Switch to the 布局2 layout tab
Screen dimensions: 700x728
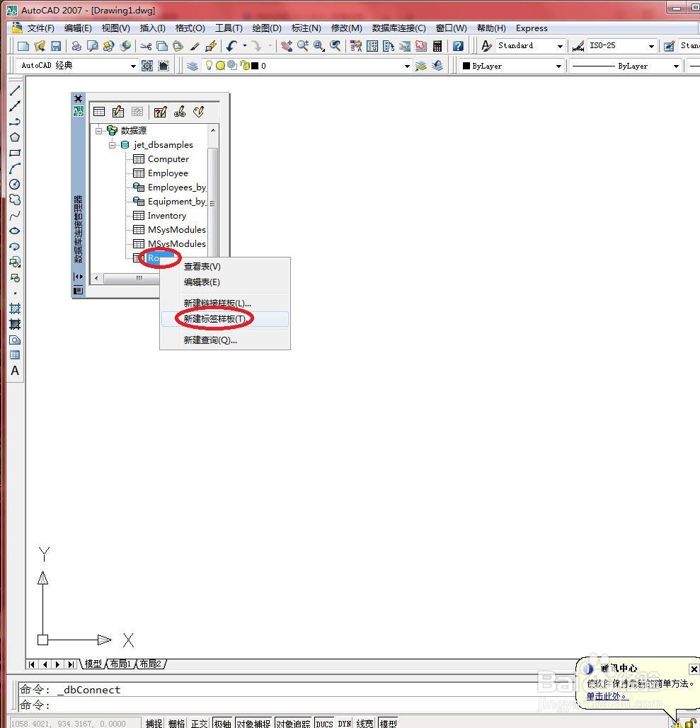(x=150, y=664)
